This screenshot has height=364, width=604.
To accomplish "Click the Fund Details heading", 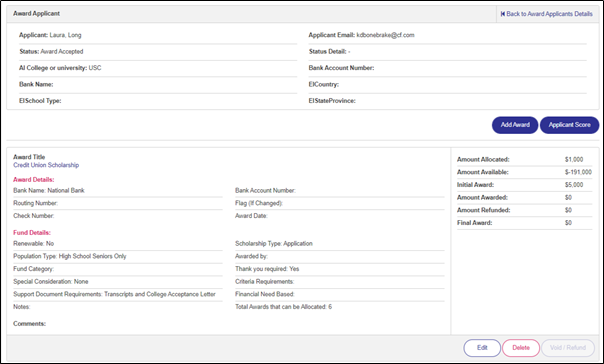I will [x=32, y=233].
